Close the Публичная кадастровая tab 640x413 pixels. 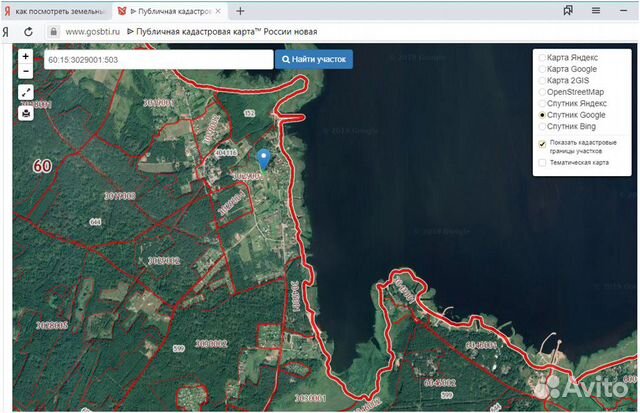(x=218, y=11)
